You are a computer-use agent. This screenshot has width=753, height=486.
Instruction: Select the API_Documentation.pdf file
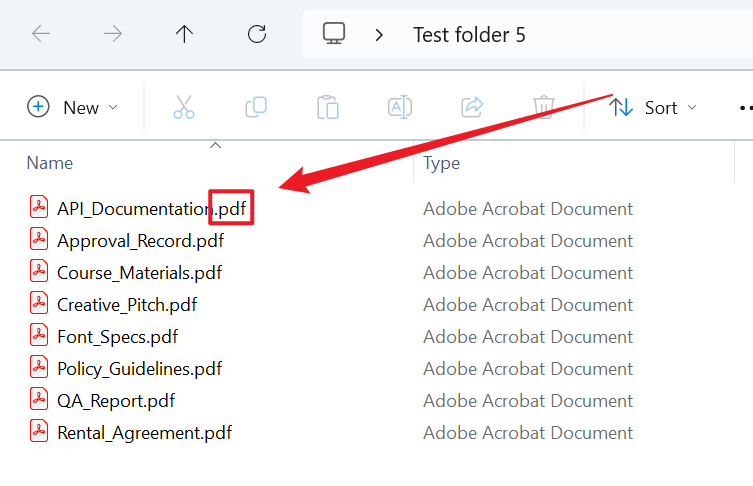(x=134, y=209)
